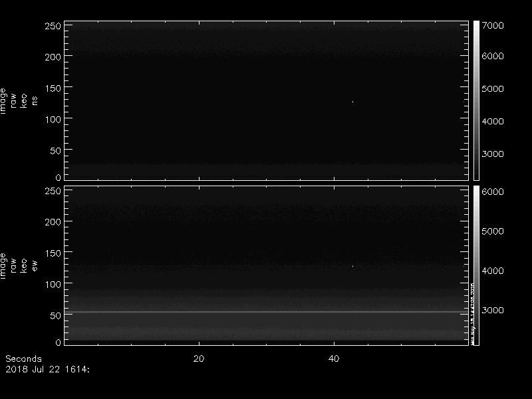Viewport: 532px width, 399px height.
Task: Click the '40' time axis tick label
Action: pyautogui.click(x=334, y=359)
